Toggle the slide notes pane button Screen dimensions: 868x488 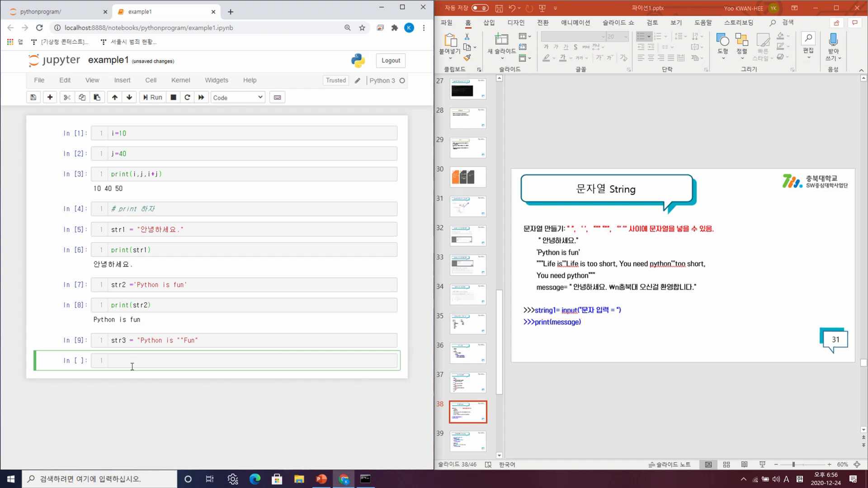[670, 465]
